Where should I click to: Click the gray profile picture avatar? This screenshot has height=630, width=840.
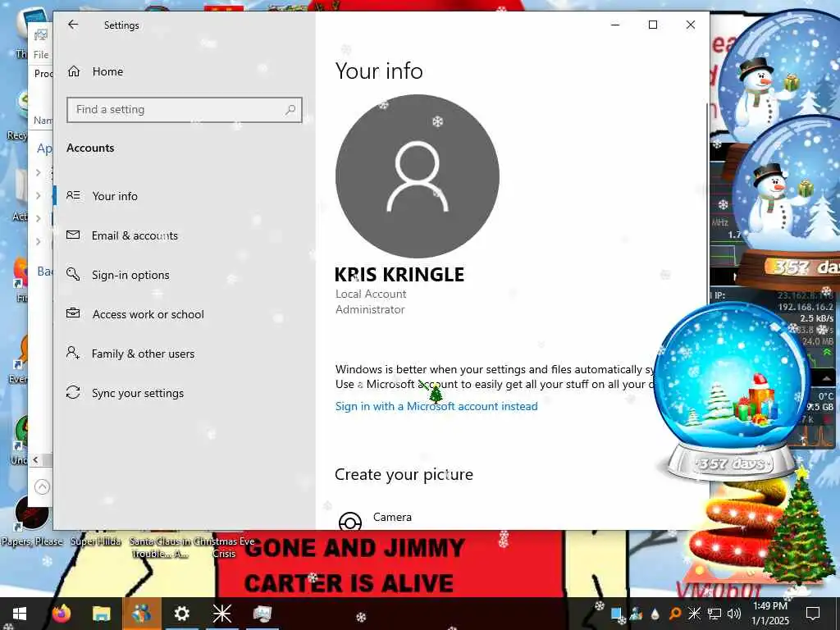point(418,176)
